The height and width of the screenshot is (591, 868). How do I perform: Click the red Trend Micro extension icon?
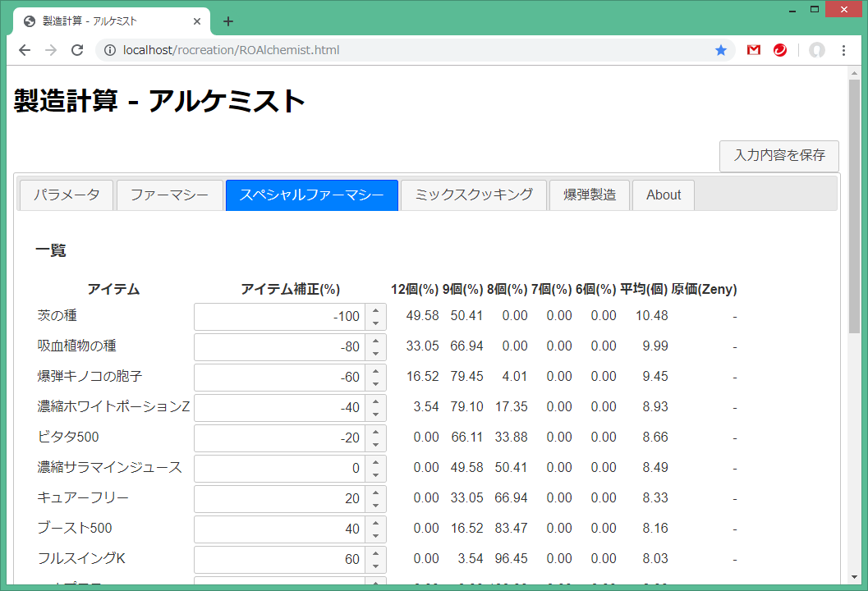click(780, 50)
